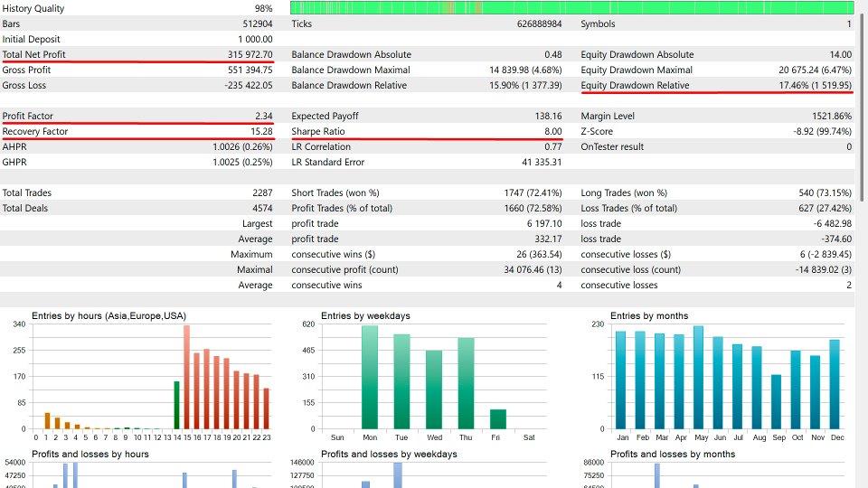
Task: Click the green hour 14 bar
Action: click(176, 405)
